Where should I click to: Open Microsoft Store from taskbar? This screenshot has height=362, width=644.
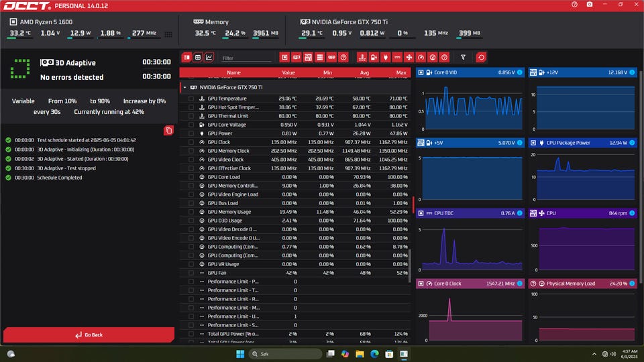coord(389,354)
